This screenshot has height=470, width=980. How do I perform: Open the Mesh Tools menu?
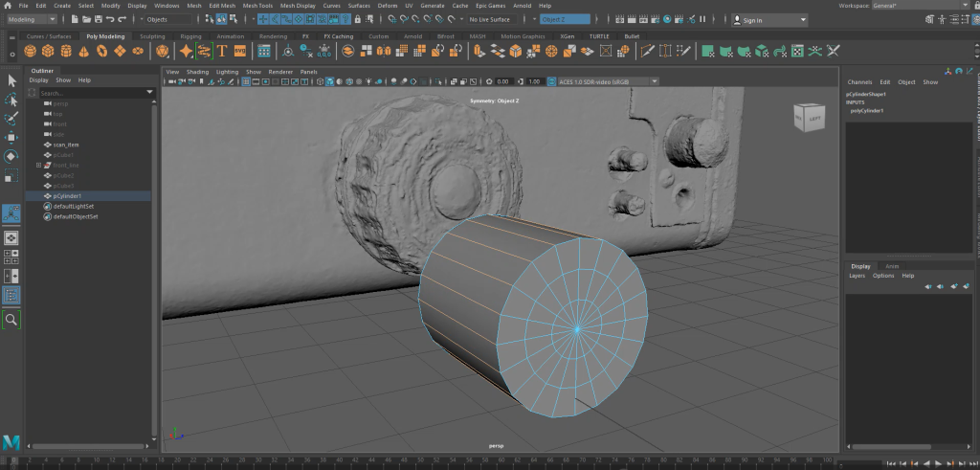point(257,6)
